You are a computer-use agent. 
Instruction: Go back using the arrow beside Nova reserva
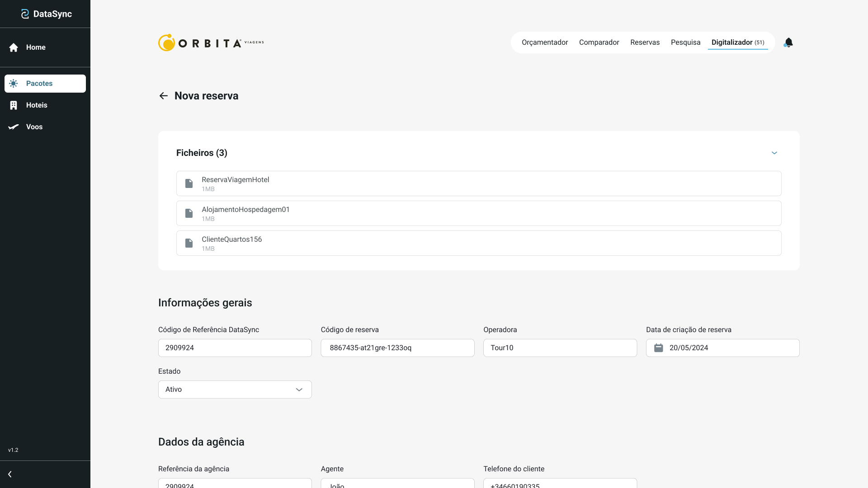(164, 96)
